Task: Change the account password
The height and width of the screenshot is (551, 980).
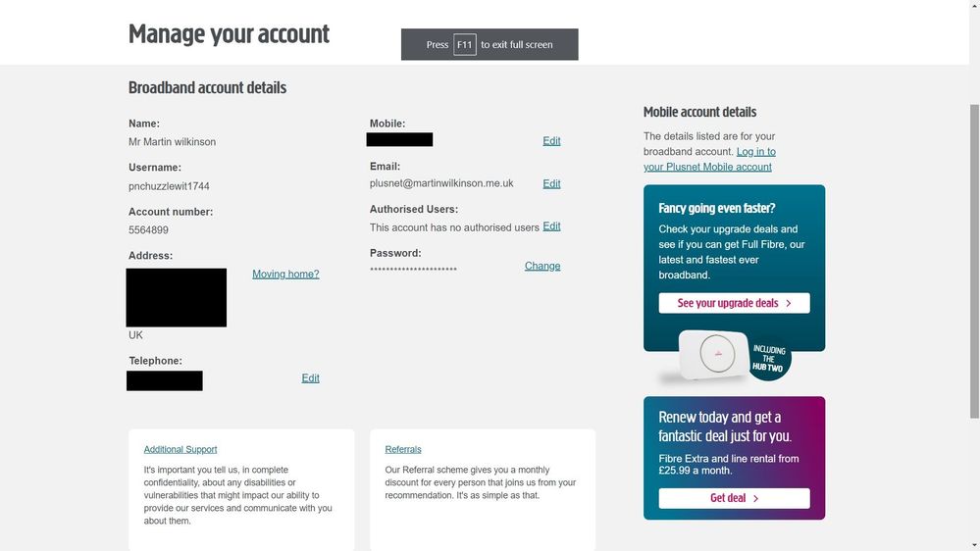Action: [542, 266]
